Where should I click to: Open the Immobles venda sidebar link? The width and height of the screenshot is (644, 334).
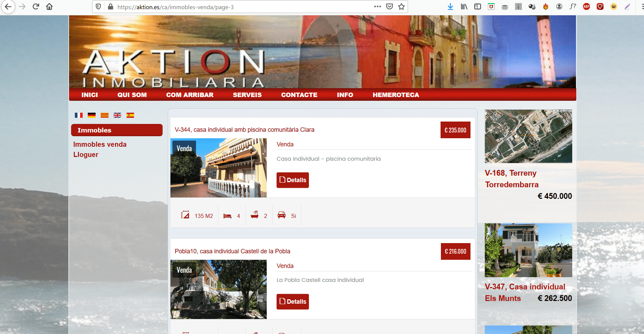tap(100, 144)
